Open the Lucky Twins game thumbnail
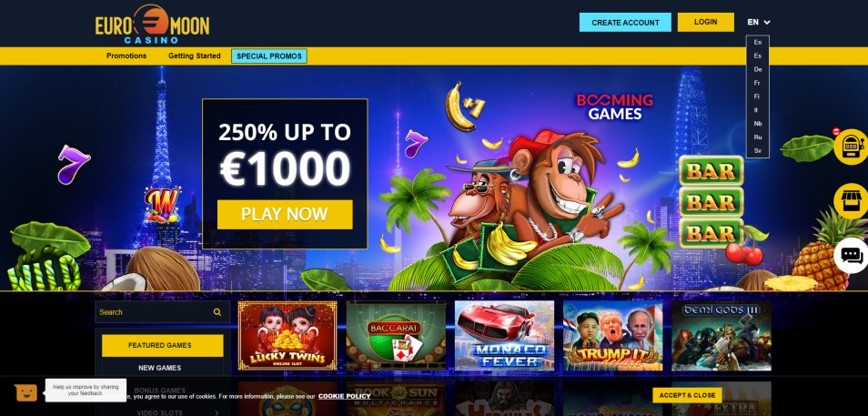This screenshot has height=416, width=868. [288, 336]
